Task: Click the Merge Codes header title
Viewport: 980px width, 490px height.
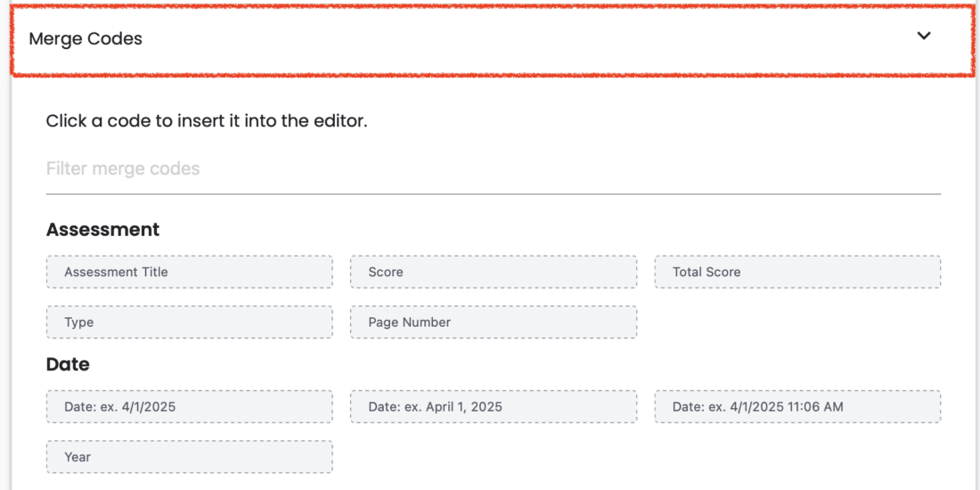Action: click(86, 38)
